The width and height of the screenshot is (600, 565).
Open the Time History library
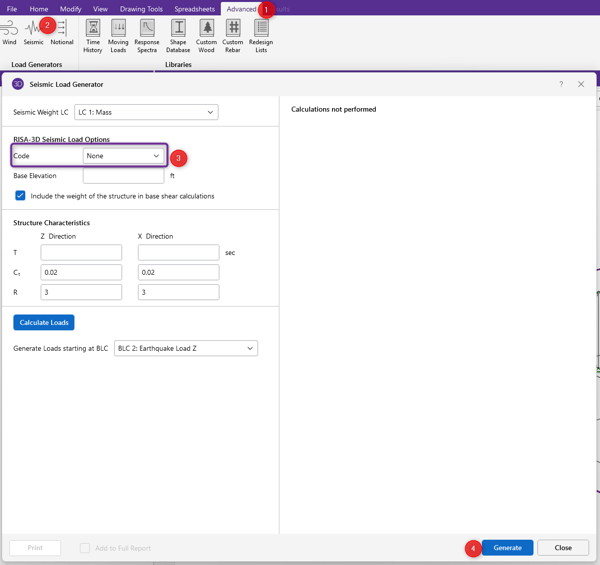pyautogui.click(x=93, y=36)
